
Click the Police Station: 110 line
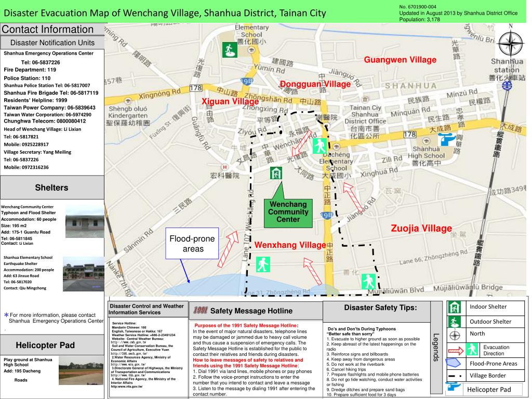(27, 78)
